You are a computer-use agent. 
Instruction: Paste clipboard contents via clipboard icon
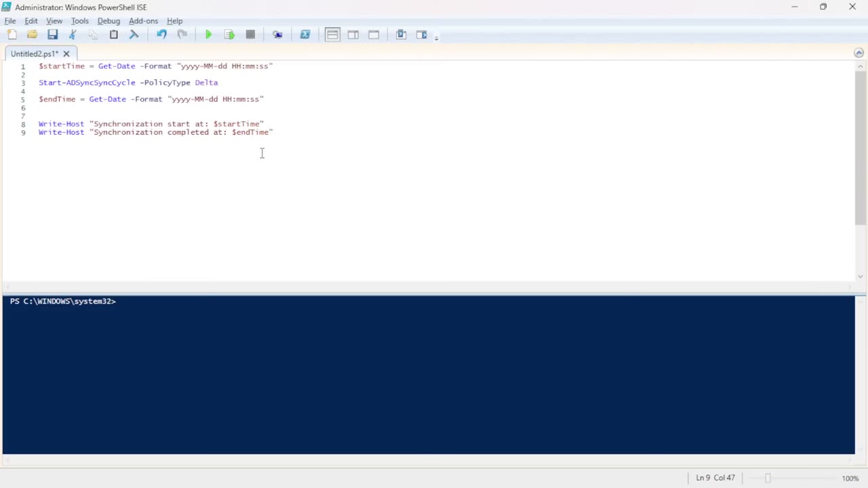click(113, 35)
